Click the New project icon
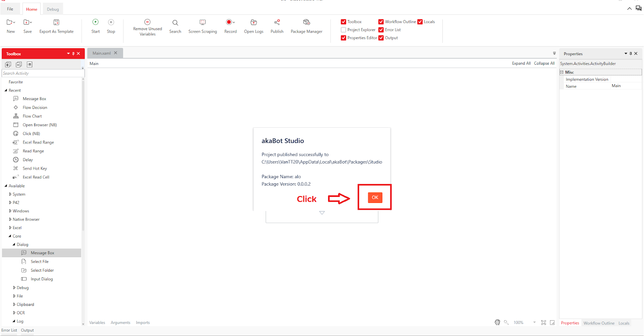Screen dimensions: 644x336 (x=10, y=22)
